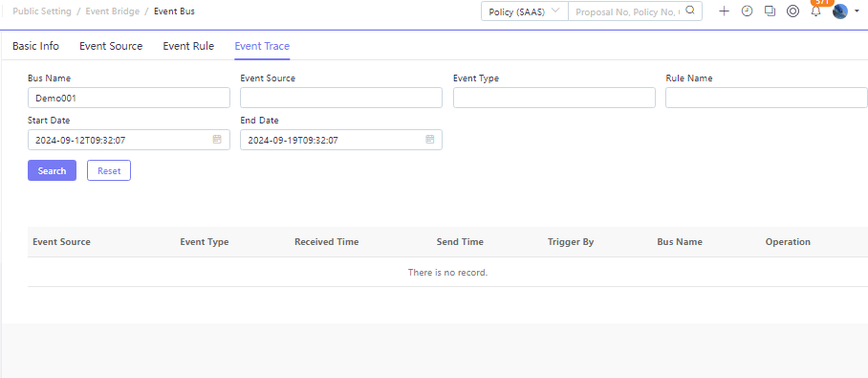Click the 'There is no record.' message

[x=447, y=272]
